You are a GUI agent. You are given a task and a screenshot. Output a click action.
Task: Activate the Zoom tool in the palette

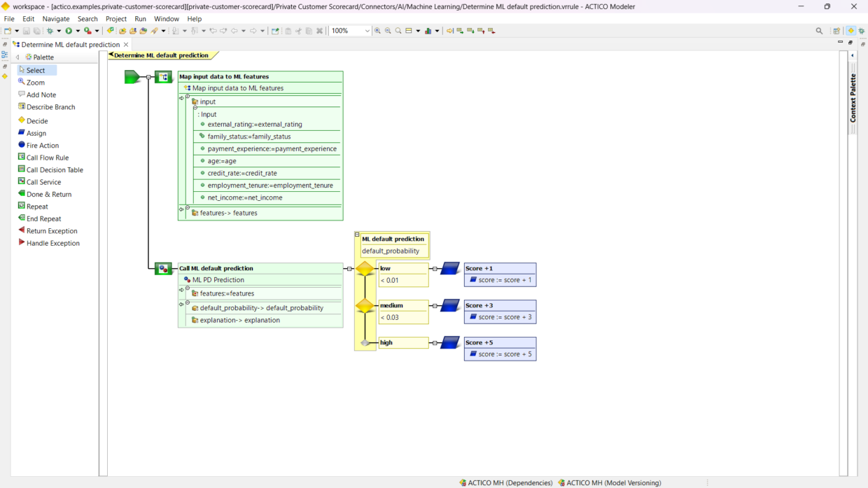(x=34, y=82)
